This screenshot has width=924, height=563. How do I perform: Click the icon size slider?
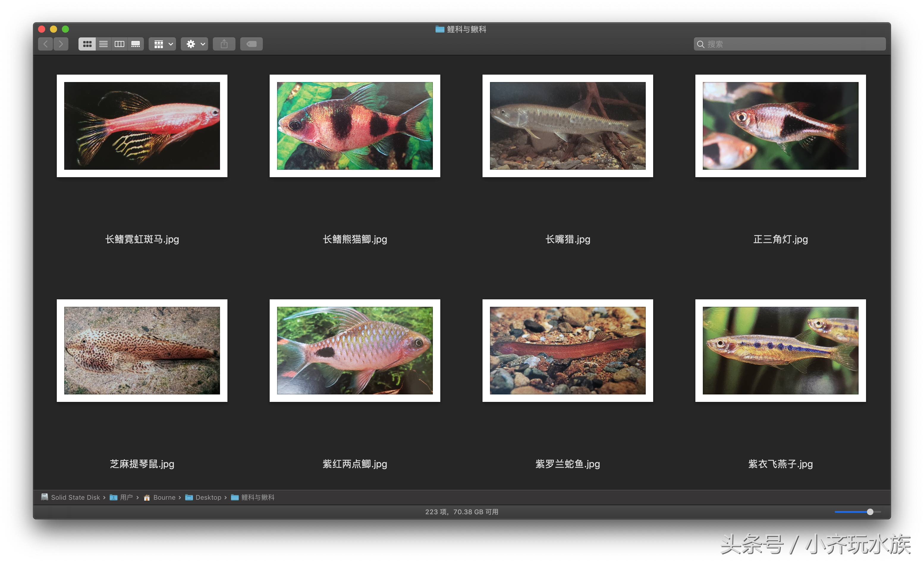[858, 512]
